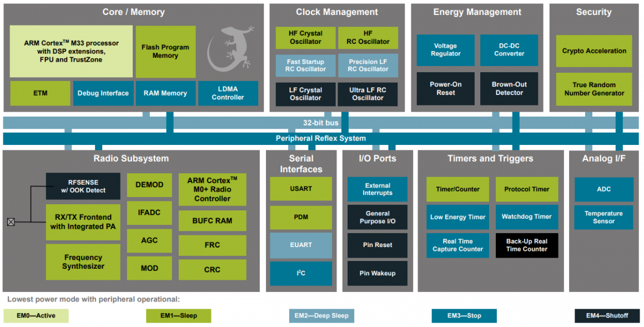The width and height of the screenshot is (644, 327).
Task: Select the Frequency Synthesizer block
Action: [83, 261]
